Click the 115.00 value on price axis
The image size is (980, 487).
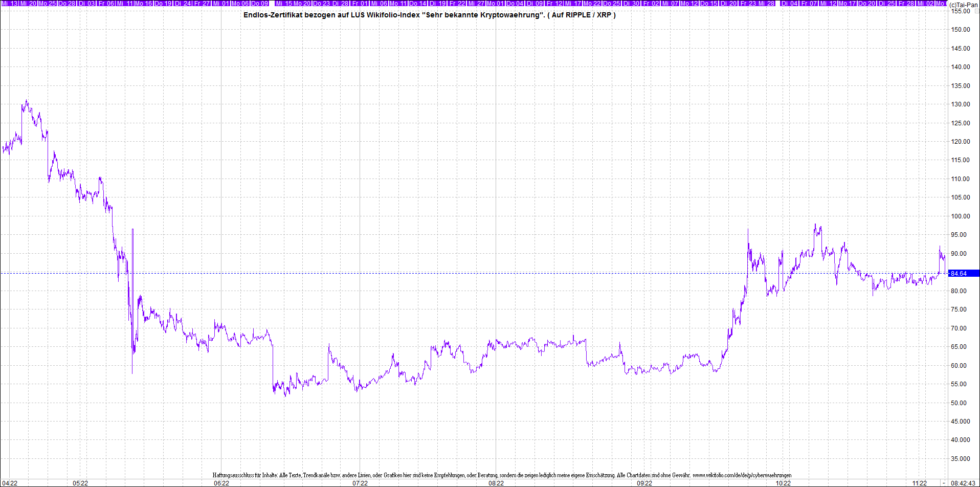tap(961, 160)
